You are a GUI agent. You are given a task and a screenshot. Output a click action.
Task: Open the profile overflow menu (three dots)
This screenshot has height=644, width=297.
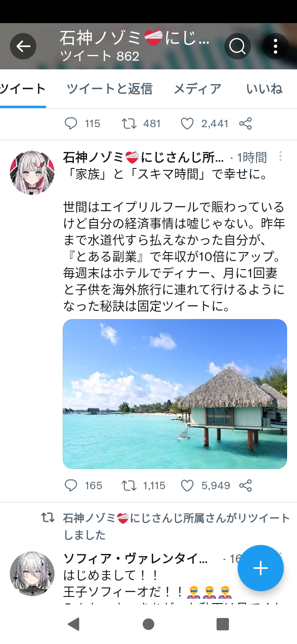tap(276, 46)
